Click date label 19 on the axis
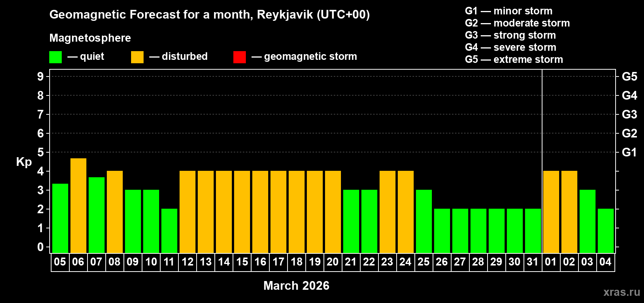 click(315, 262)
